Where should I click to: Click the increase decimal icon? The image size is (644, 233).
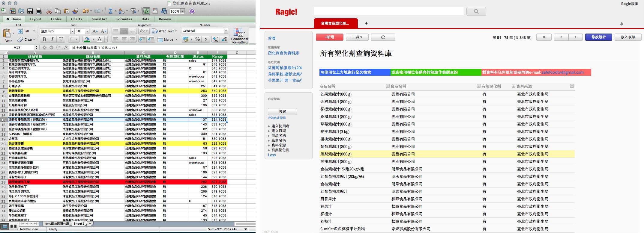pos(215,39)
